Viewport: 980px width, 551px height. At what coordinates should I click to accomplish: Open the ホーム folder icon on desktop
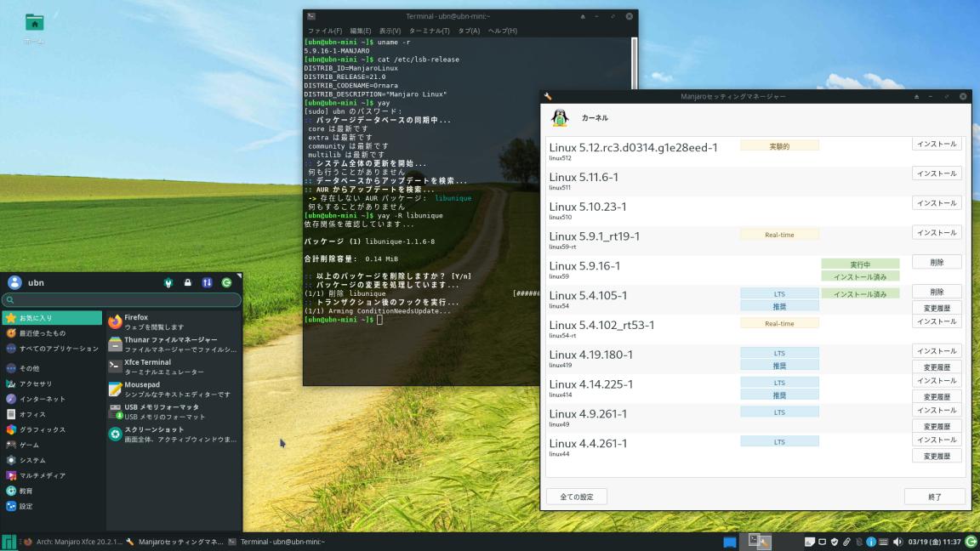[x=34, y=23]
